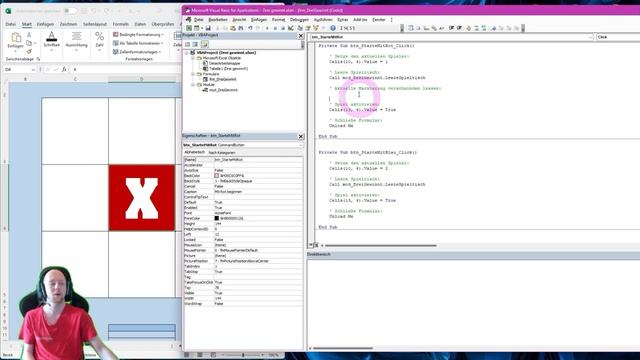Open Bedingte Formatierung dropdown in Excel
The image size is (640, 360).
click(x=138, y=35)
